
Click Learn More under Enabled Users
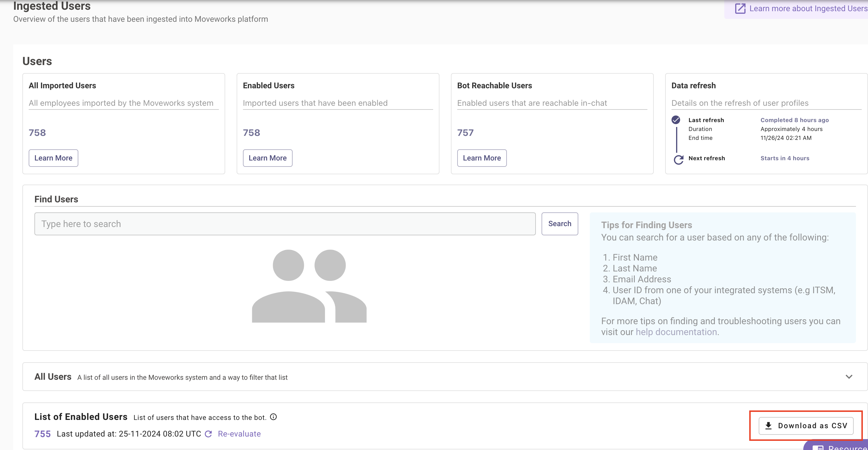pos(268,158)
